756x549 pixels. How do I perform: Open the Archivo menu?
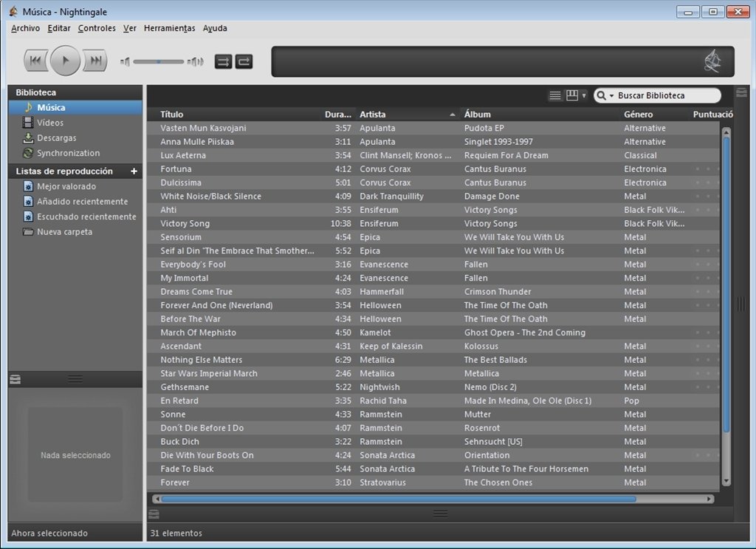[x=26, y=28]
